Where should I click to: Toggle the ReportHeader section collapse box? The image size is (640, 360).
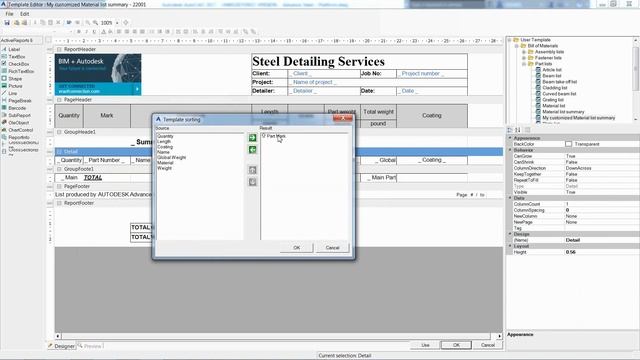coord(60,49)
